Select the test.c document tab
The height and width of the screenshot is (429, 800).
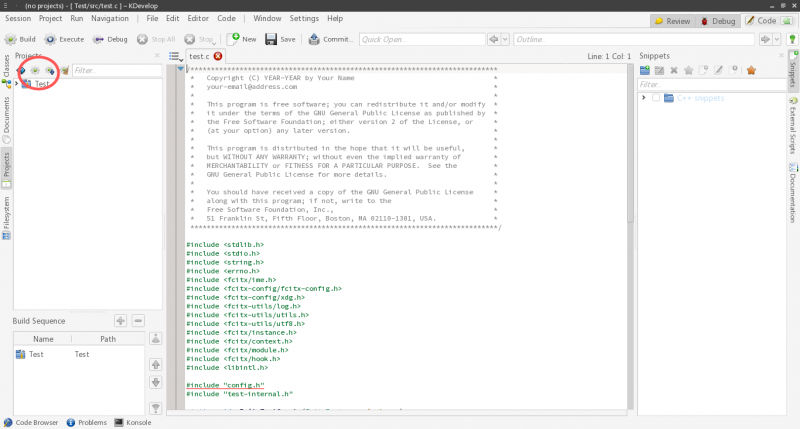[x=199, y=56]
